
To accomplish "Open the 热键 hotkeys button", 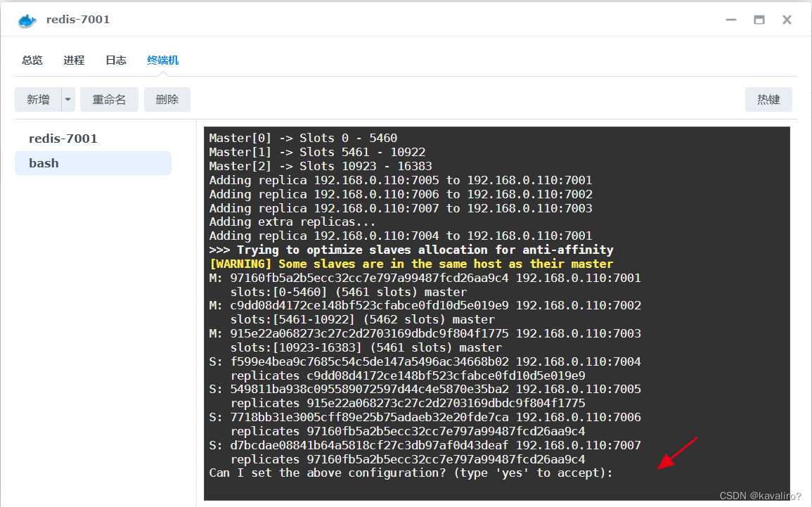I will click(768, 99).
